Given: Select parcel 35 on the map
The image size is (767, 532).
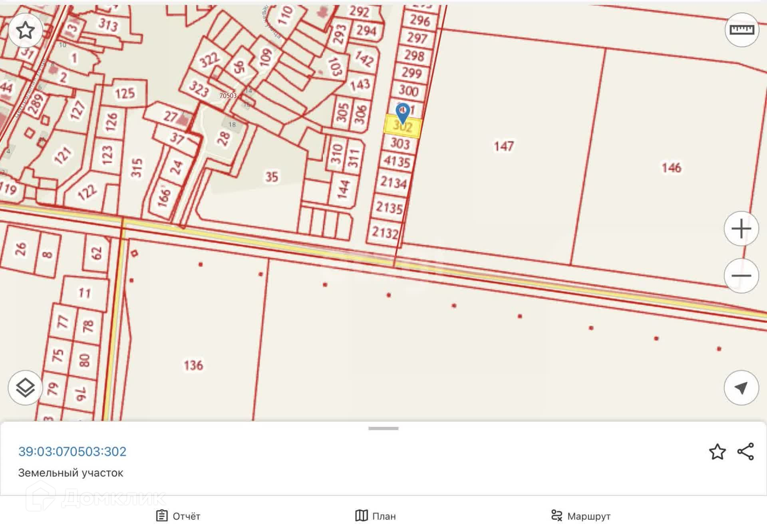Looking at the screenshot, I should [x=272, y=177].
